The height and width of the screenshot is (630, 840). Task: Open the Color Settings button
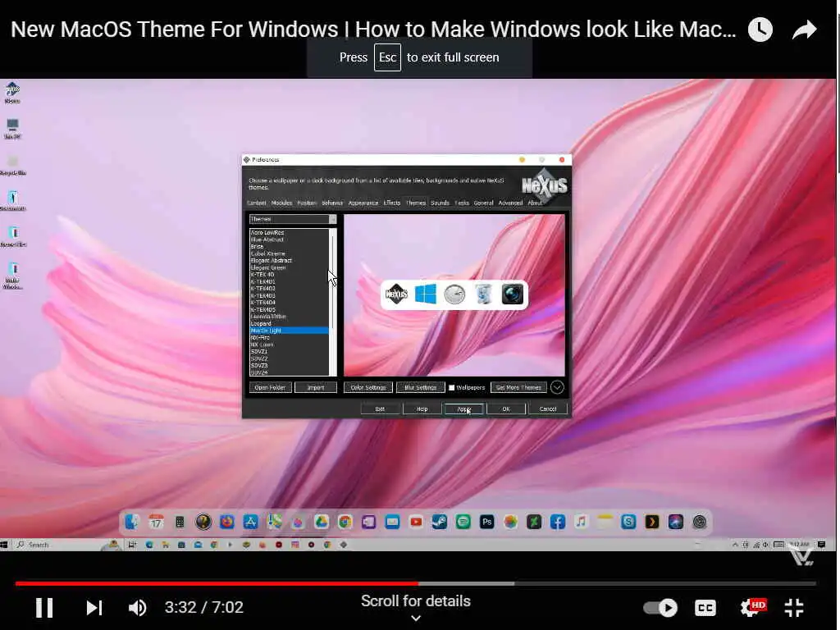pos(368,387)
